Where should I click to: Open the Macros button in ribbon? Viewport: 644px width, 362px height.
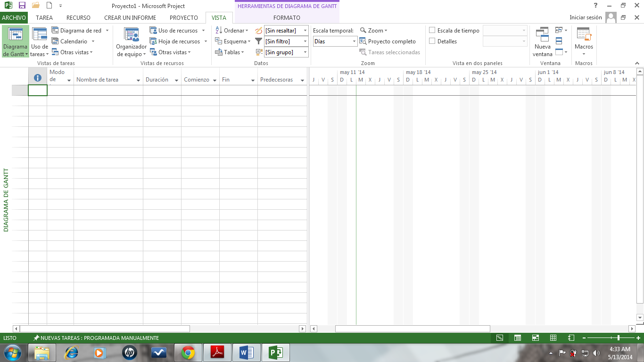(x=584, y=35)
